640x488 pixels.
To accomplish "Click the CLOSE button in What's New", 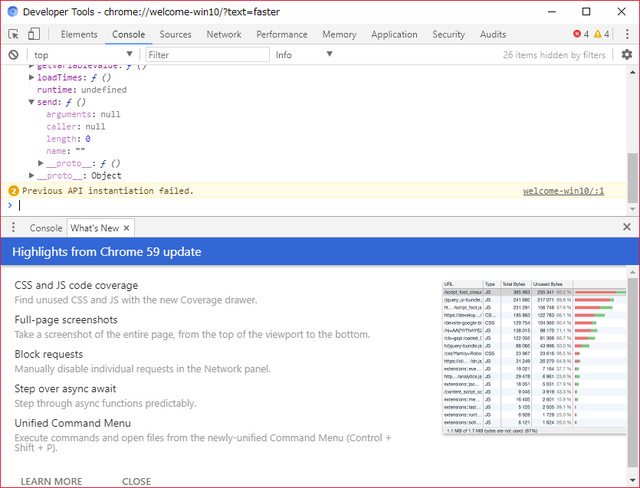I will 136,481.
